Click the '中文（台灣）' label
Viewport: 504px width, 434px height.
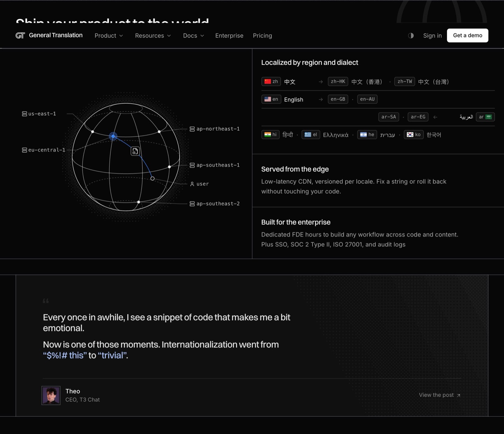[433, 82]
